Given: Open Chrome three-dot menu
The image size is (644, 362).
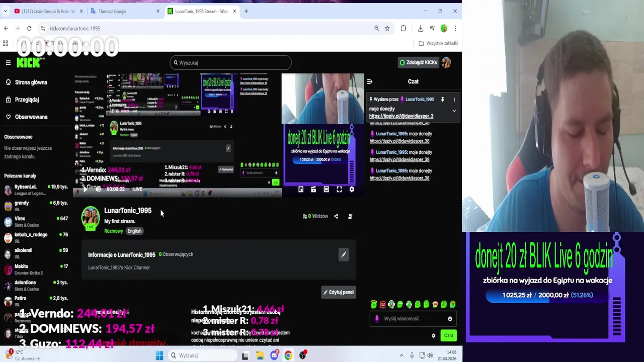Looking at the screenshot, I should [455, 29].
